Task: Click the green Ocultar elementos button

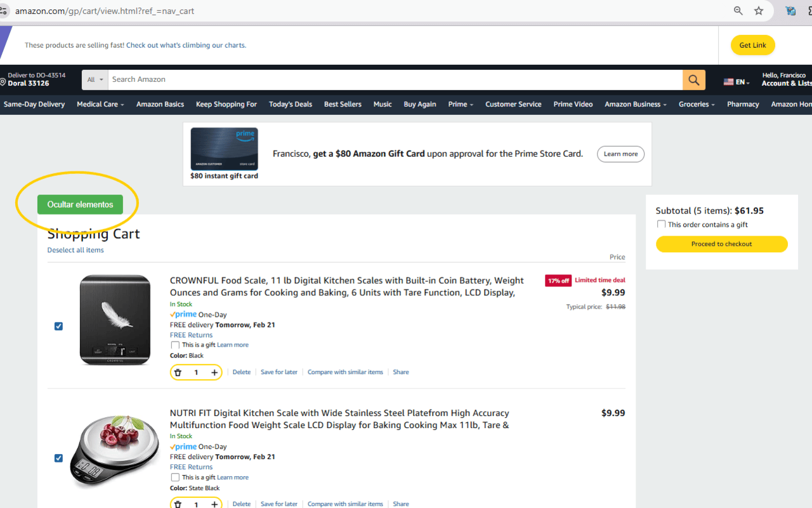Action: 80,204
